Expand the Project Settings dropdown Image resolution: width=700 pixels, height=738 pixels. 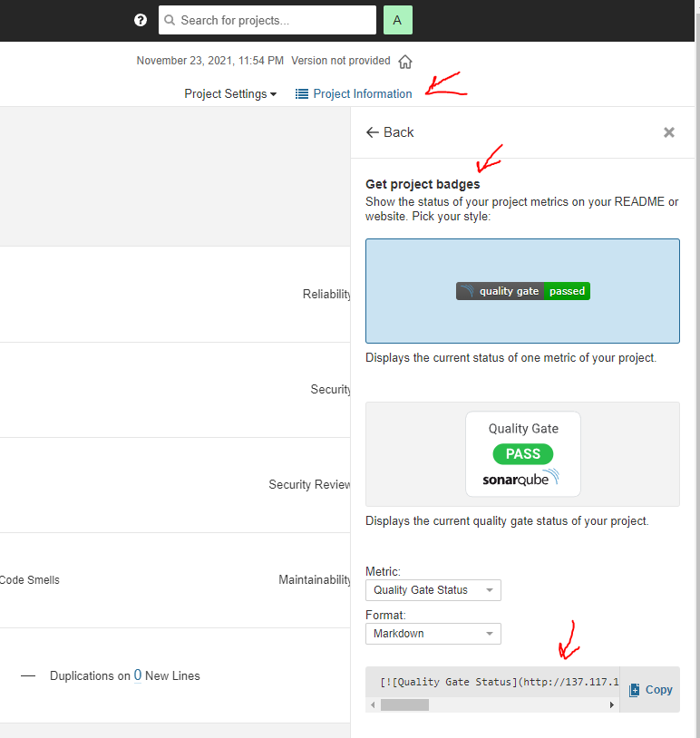(x=230, y=94)
